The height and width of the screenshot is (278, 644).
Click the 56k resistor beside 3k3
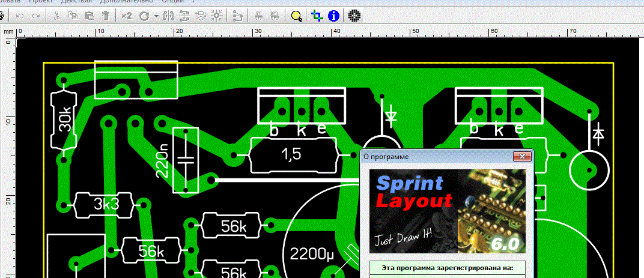151,252
